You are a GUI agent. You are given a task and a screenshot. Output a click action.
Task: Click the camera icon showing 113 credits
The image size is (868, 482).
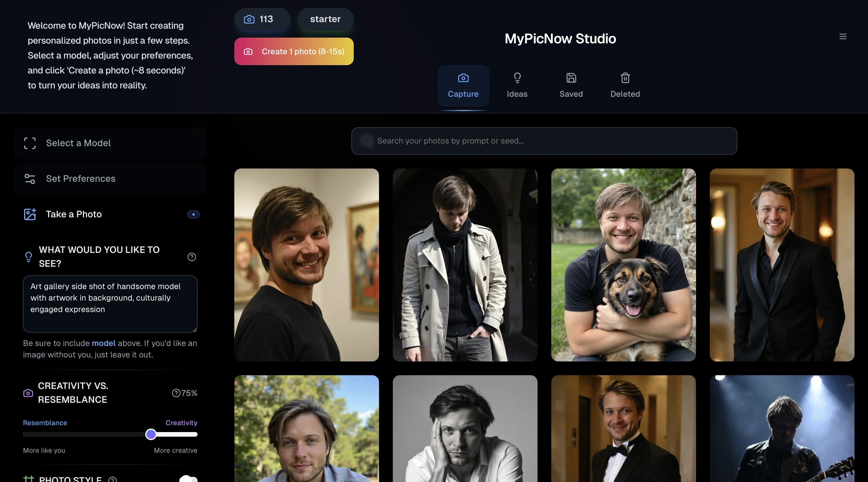(249, 19)
